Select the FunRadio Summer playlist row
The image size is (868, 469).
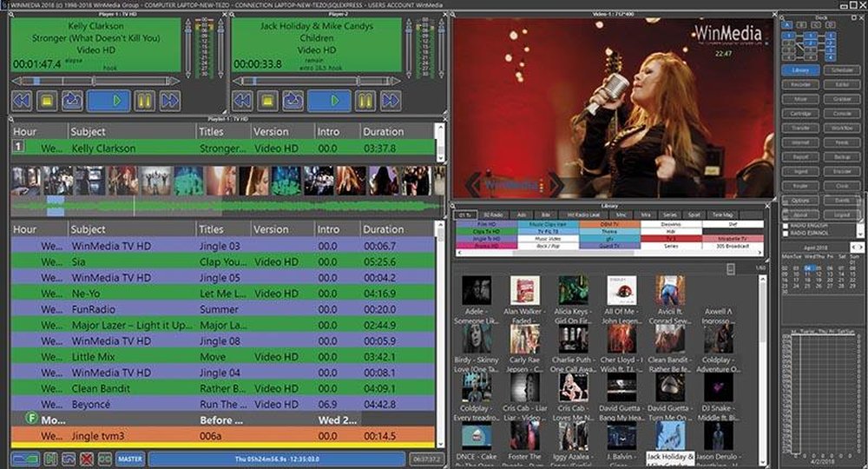coord(222,309)
